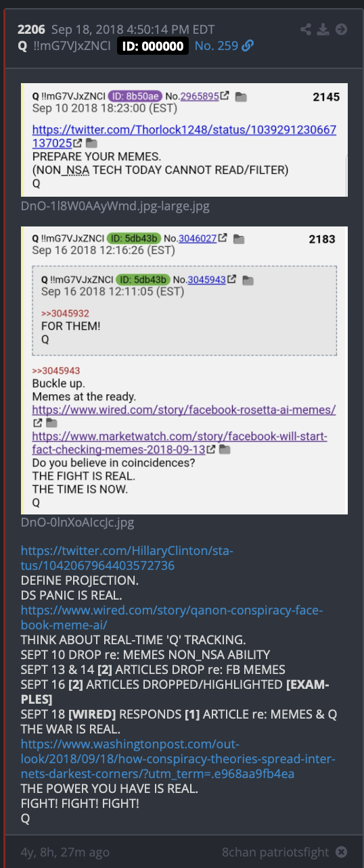Click post number 2206 in the header

(x=30, y=30)
